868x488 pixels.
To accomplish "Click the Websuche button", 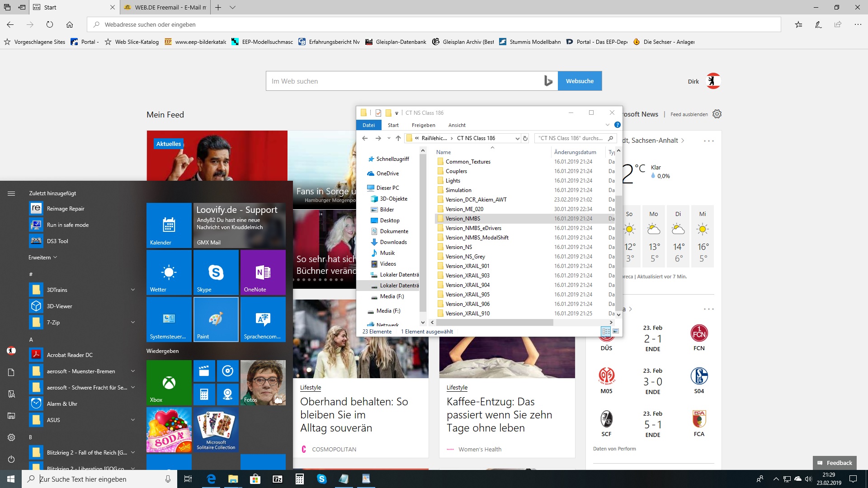I will (x=580, y=81).
